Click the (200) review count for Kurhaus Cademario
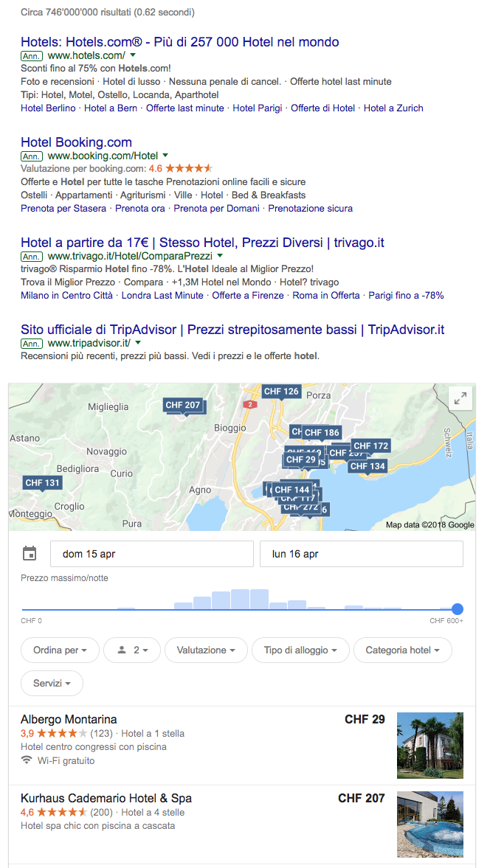 101,813
